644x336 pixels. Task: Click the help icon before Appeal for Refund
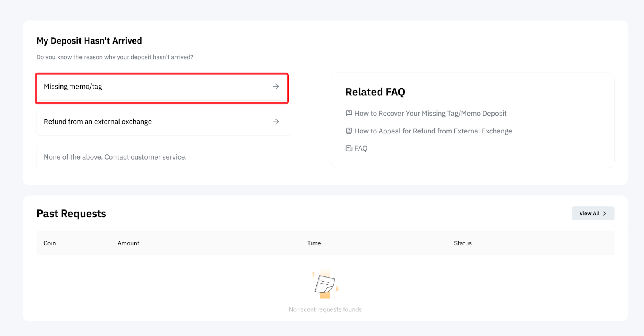[x=349, y=131]
